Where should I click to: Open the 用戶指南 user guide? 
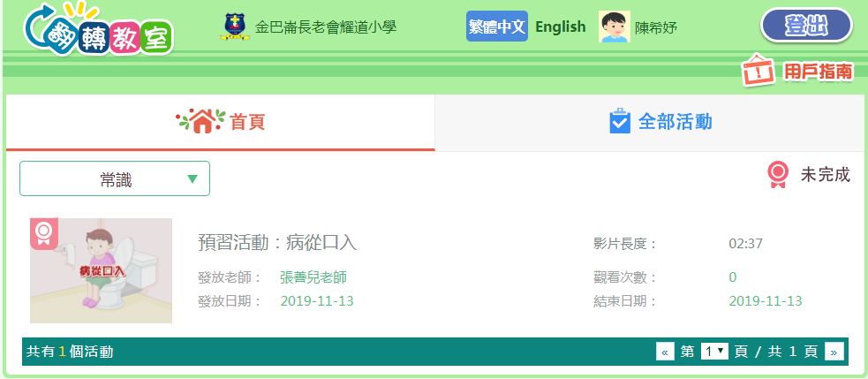pyautogui.click(x=798, y=71)
